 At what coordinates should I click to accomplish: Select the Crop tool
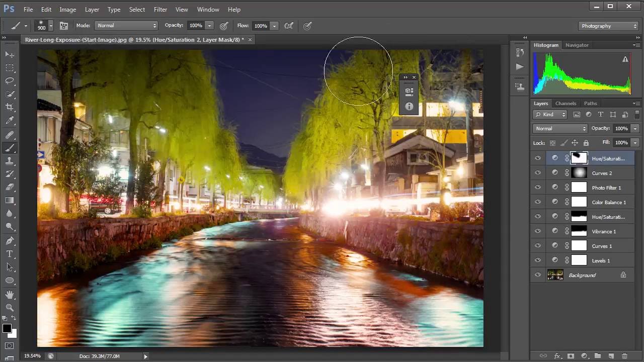click(x=10, y=107)
